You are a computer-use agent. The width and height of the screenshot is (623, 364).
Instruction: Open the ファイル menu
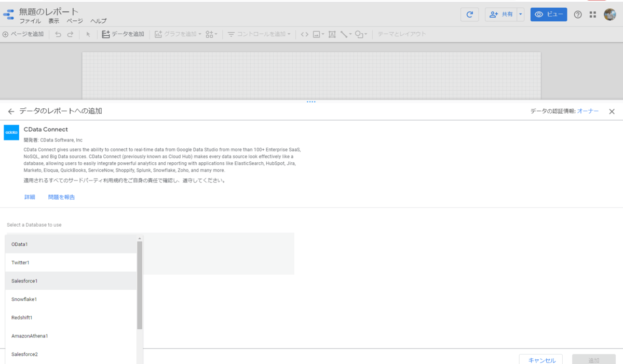click(30, 21)
